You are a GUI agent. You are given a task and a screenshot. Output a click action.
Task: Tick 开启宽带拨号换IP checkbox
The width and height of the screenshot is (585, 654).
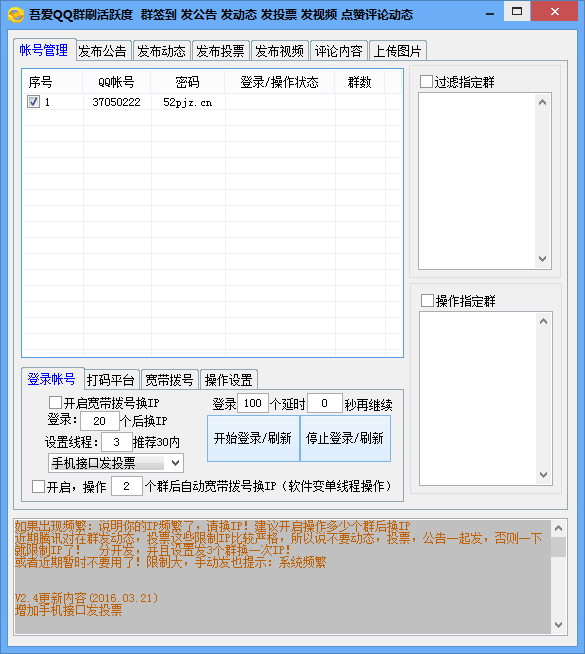55,402
